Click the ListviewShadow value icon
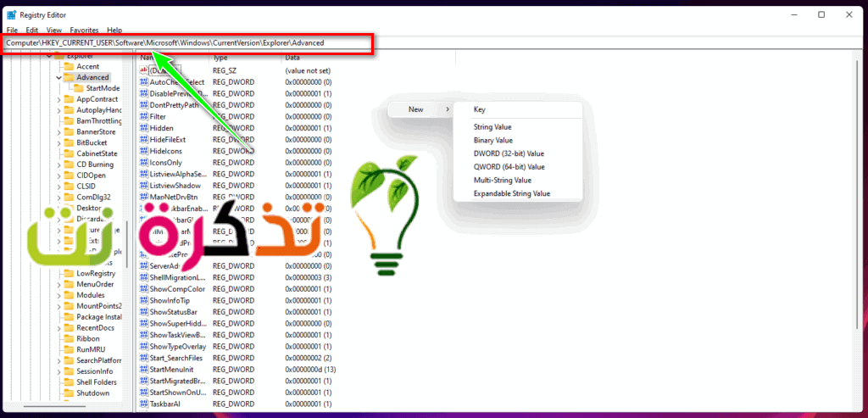The width and height of the screenshot is (868, 418). 144,186
